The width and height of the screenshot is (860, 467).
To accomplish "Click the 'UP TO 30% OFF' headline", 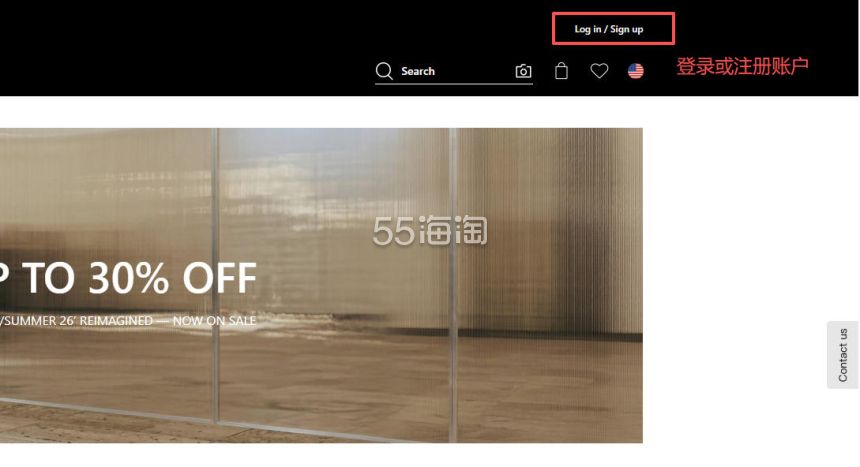I will point(128,278).
